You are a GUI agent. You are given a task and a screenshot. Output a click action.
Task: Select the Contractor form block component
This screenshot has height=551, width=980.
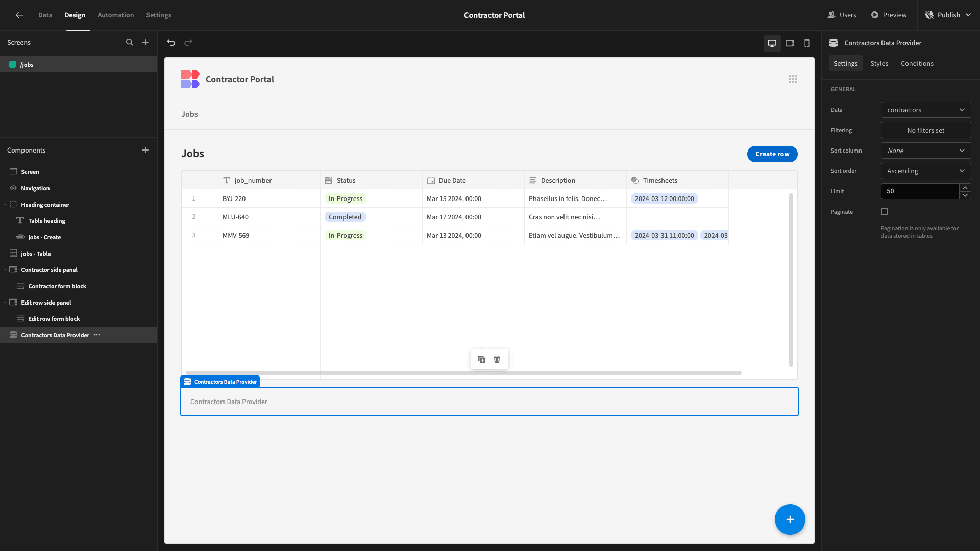pos(79,286)
